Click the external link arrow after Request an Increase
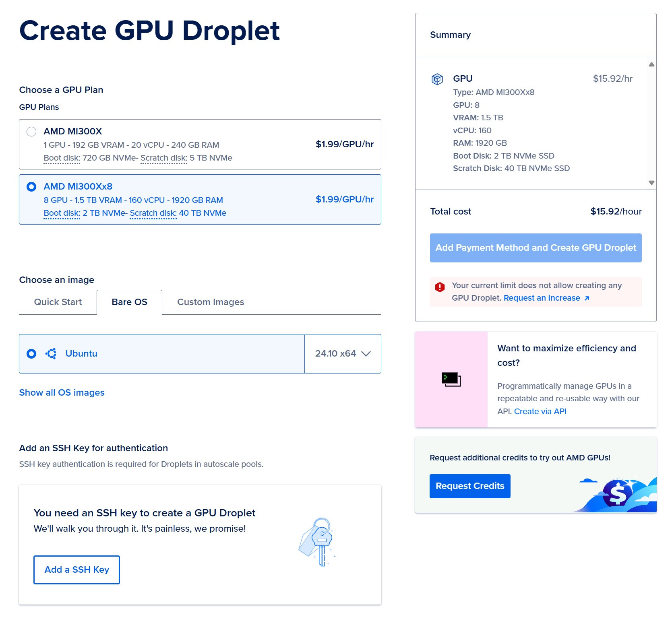 587,298
